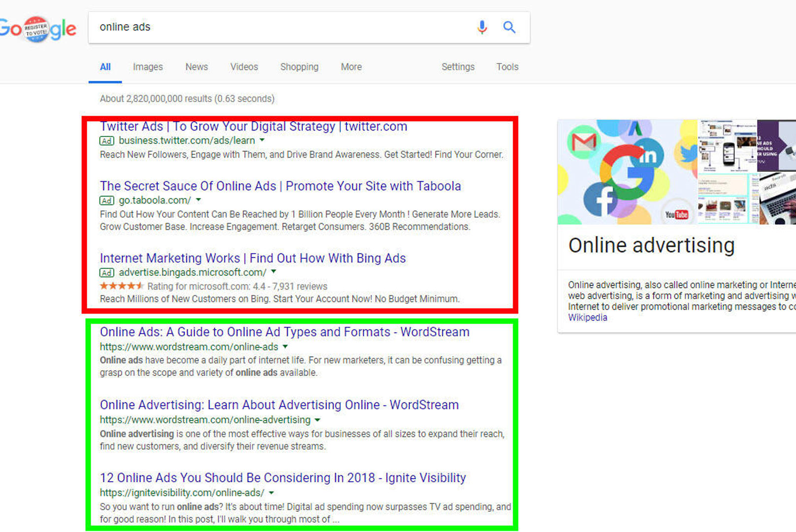Viewport: 796px width, 532px height.
Task: Click the webpage ad layout thumbnail
Action: (728, 199)
